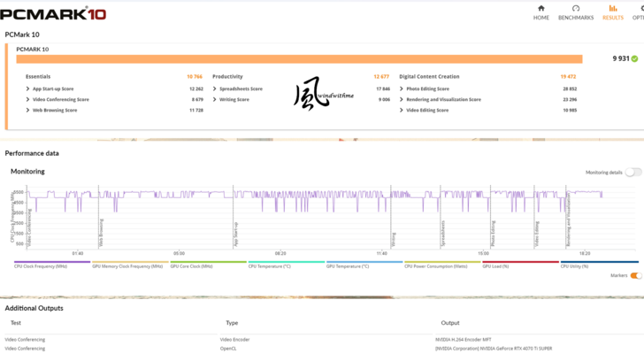Toggle the CPU Temperature legend series
The width and height of the screenshot is (644, 354).
[x=269, y=265]
